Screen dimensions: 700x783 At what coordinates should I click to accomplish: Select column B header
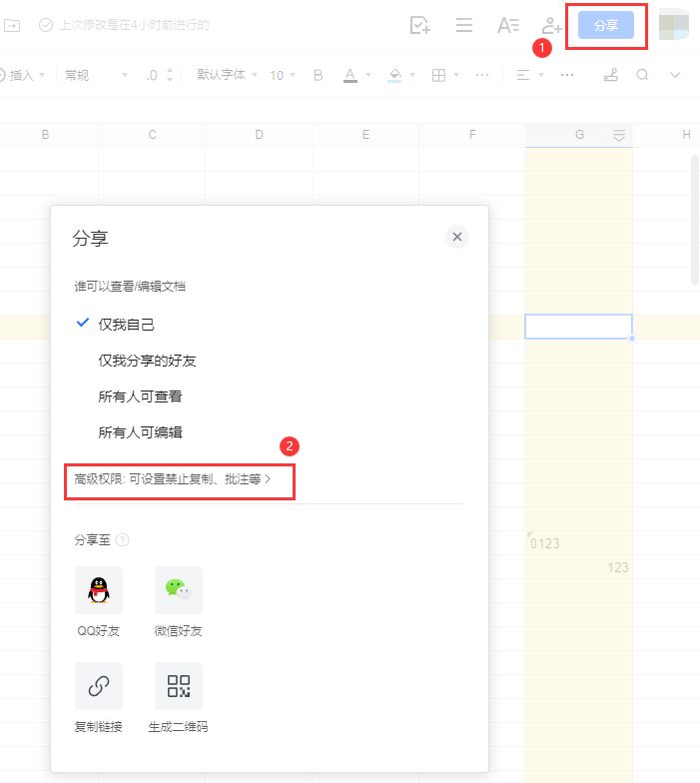point(46,134)
